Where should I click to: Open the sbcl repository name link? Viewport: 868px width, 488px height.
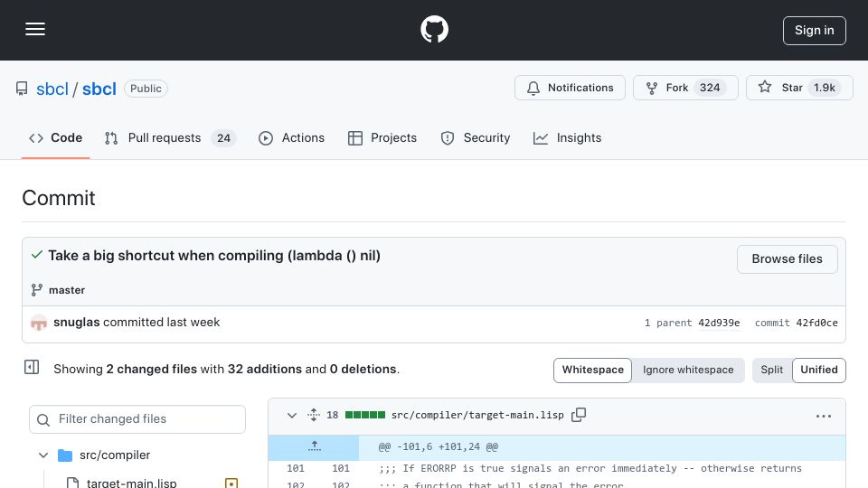[99, 89]
